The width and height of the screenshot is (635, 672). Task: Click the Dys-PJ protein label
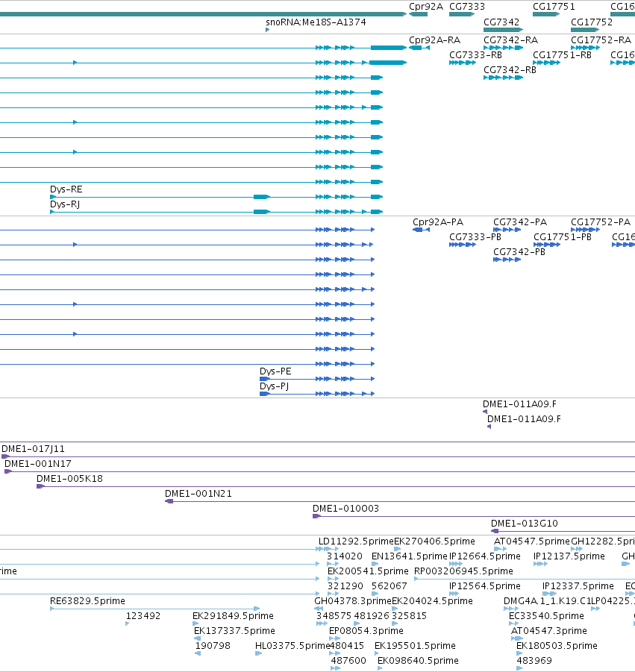click(274, 386)
